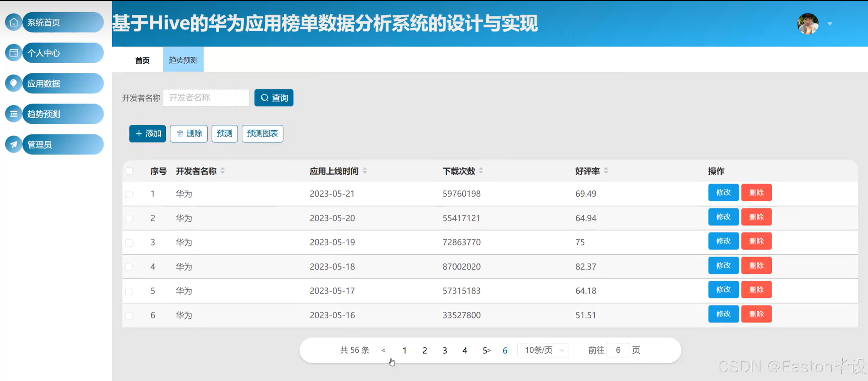
Task: Click the 添加 button
Action: pyautogui.click(x=148, y=133)
